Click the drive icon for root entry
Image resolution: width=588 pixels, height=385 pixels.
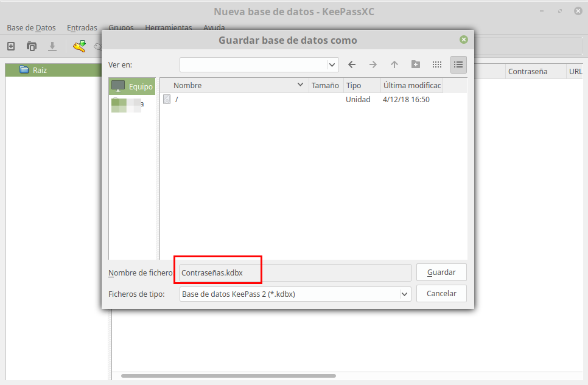point(167,99)
